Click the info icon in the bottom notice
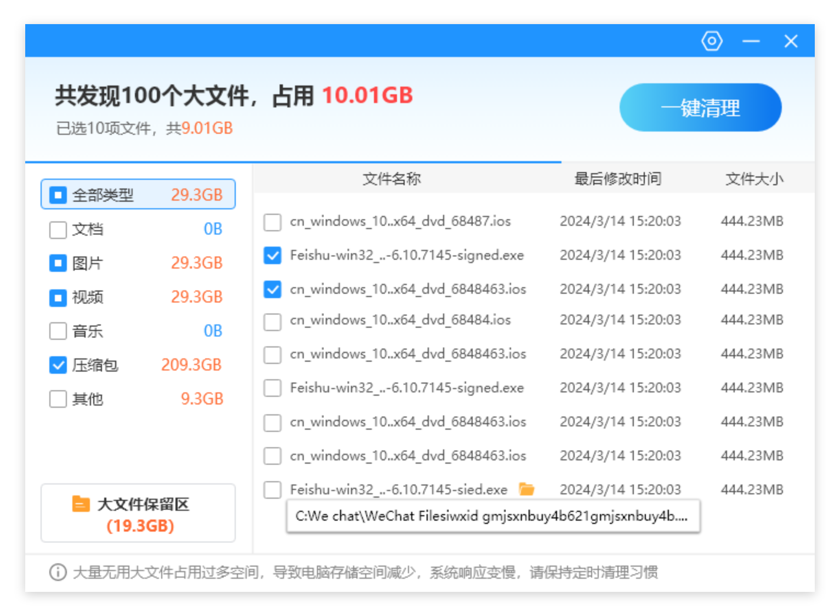This screenshot has height=616, width=840. click(x=58, y=572)
